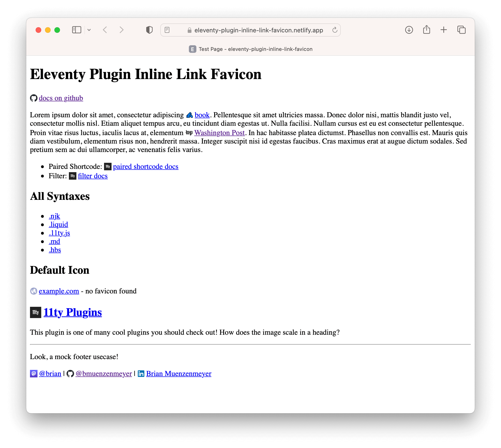The width and height of the screenshot is (501, 448).
Task: Open the privacy report shield icon
Action: coord(149,30)
